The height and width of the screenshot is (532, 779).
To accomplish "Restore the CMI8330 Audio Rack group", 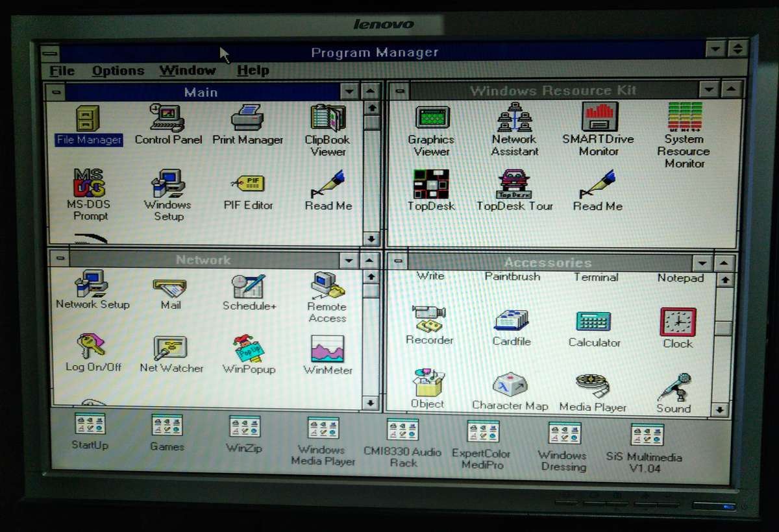I will coord(402,429).
